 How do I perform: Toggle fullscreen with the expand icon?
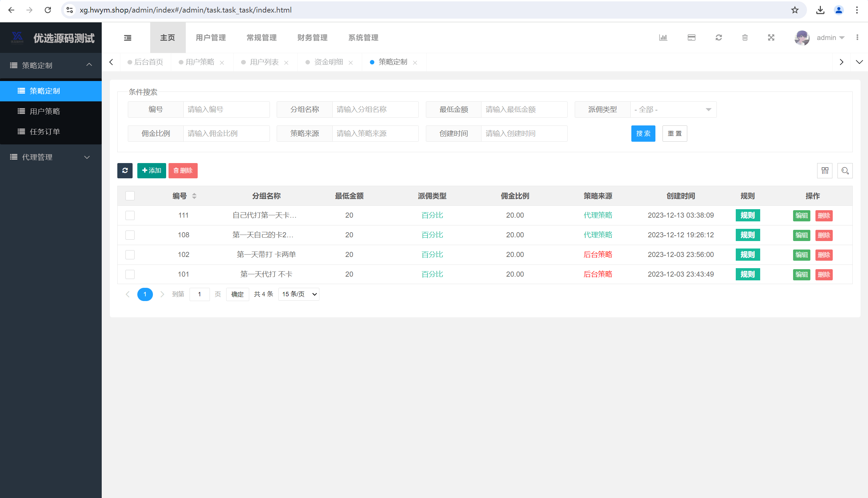point(771,38)
